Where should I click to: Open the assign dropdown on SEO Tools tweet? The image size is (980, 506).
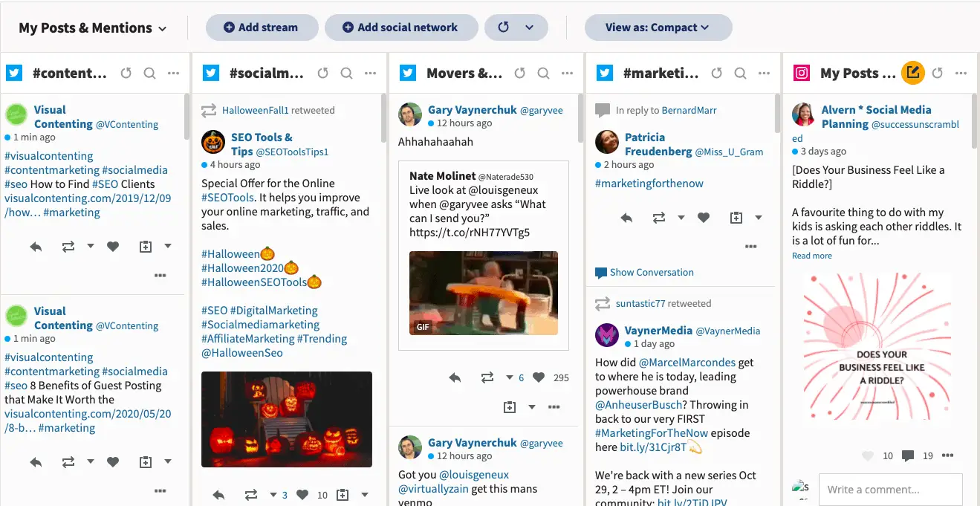pos(365,495)
